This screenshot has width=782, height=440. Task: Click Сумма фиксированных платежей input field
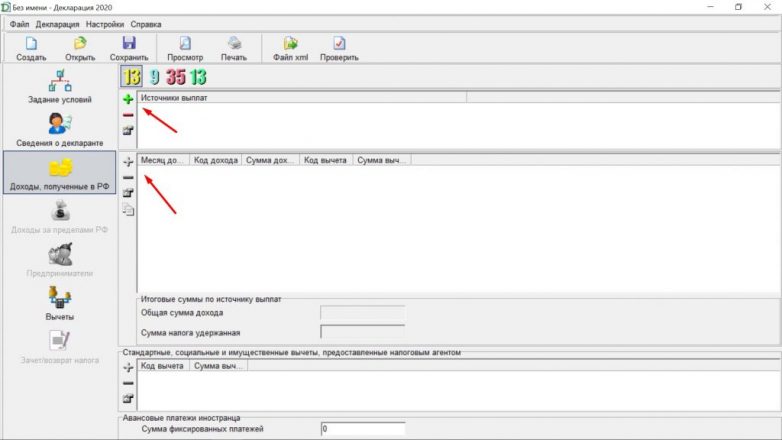click(362, 429)
